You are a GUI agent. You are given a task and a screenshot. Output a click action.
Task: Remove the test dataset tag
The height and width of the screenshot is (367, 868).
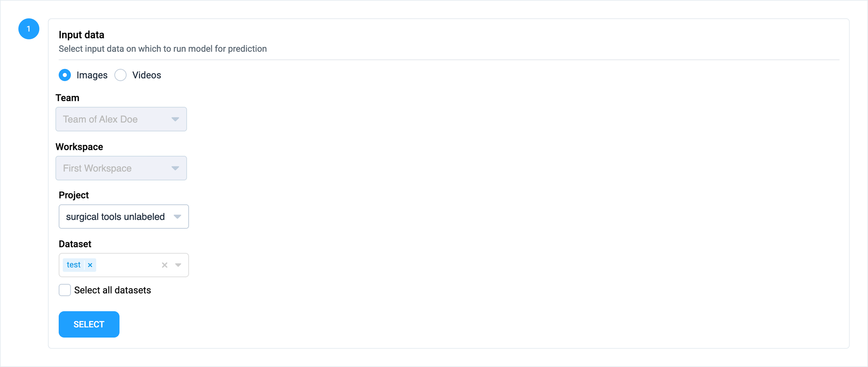[90, 265]
